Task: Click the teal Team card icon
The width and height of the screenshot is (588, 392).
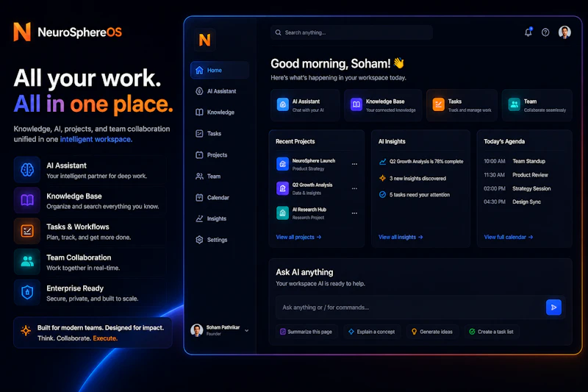Action: click(514, 104)
